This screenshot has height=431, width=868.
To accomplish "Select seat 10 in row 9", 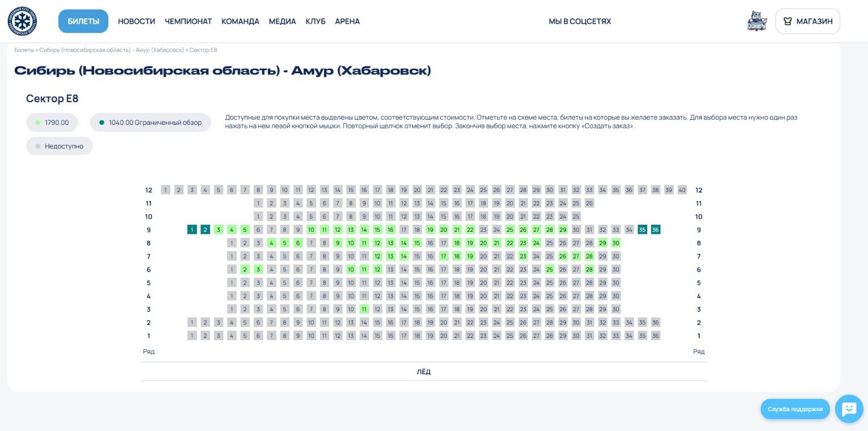I will point(311,230).
